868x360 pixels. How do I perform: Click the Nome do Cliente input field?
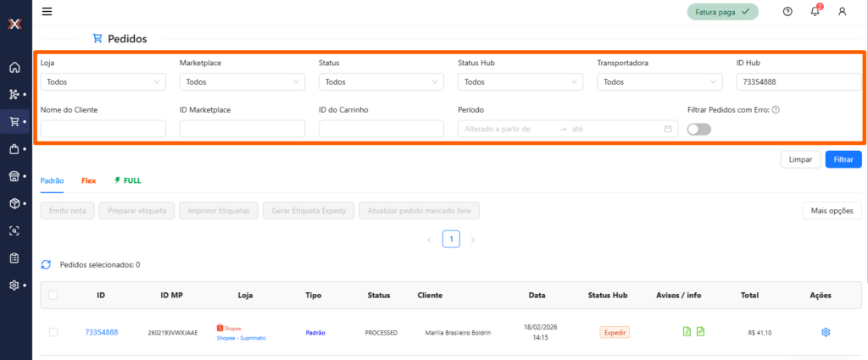(103, 129)
